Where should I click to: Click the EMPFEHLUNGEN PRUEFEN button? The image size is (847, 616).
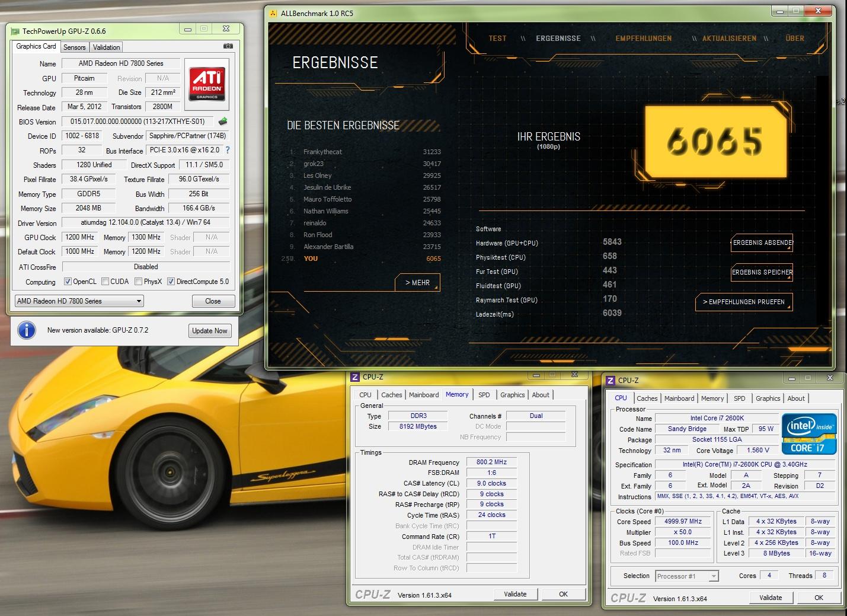coord(744,302)
